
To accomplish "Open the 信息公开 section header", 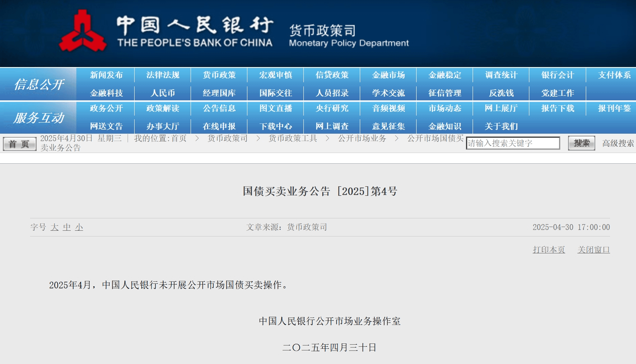I will [x=39, y=84].
